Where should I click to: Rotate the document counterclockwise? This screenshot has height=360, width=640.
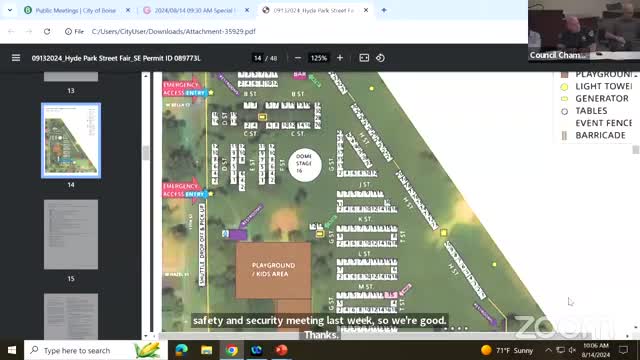pyautogui.click(x=380, y=58)
